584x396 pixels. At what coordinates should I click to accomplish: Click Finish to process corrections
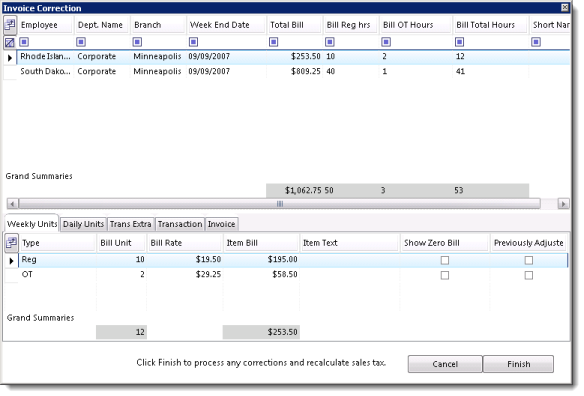tap(518, 364)
